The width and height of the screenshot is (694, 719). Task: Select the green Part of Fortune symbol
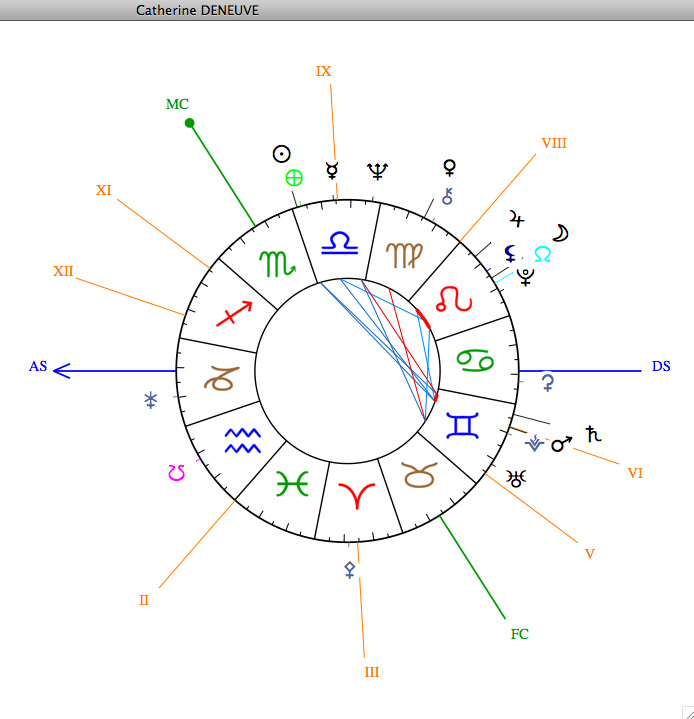pyautogui.click(x=294, y=178)
